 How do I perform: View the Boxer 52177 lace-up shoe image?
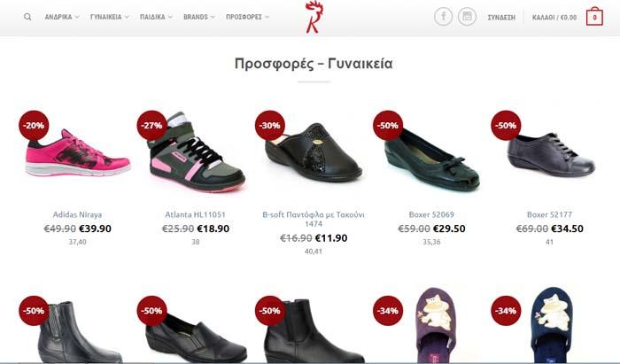(551, 154)
